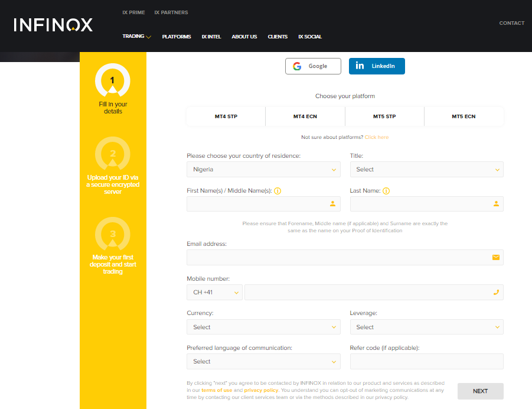Click person icon in First Name field
The height and width of the screenshot is (409, 532).
click(x=332, y=204)
